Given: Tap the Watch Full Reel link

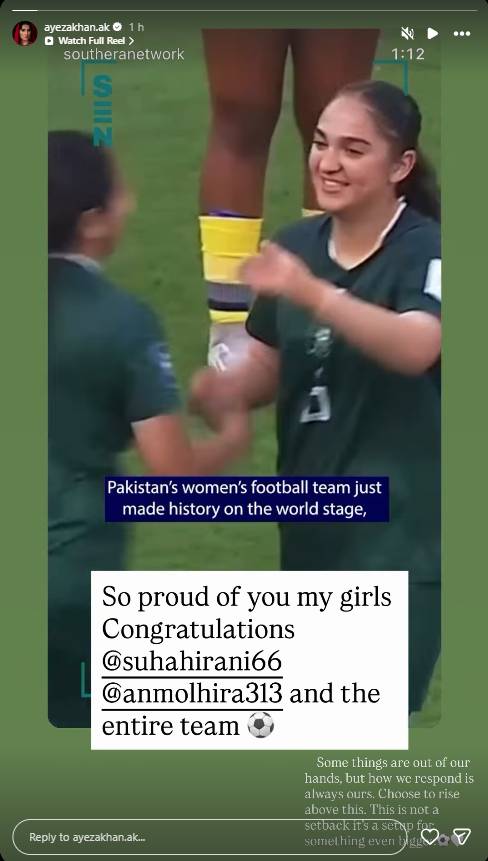Looking at the screenshot, I should click(x=91, y=41).
